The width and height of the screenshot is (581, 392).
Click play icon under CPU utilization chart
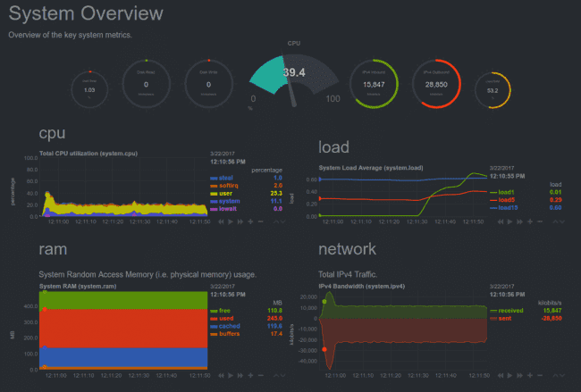(x=231, y=221)
